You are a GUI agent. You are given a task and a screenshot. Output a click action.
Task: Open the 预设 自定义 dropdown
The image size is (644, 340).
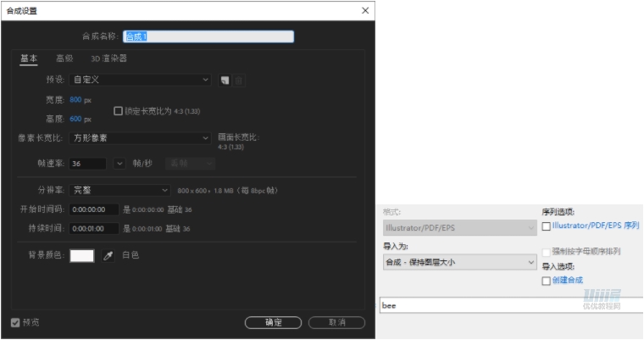pos(140,80)
